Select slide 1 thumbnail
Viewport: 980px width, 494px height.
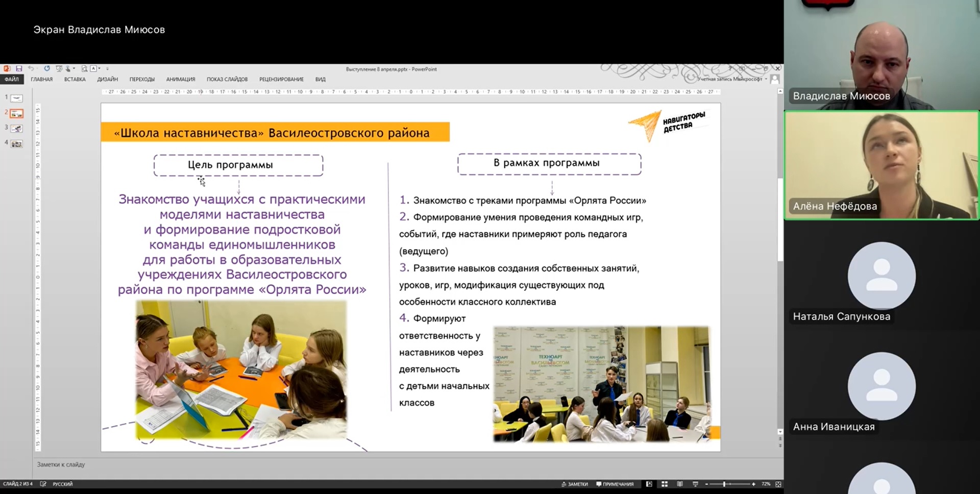17,98
